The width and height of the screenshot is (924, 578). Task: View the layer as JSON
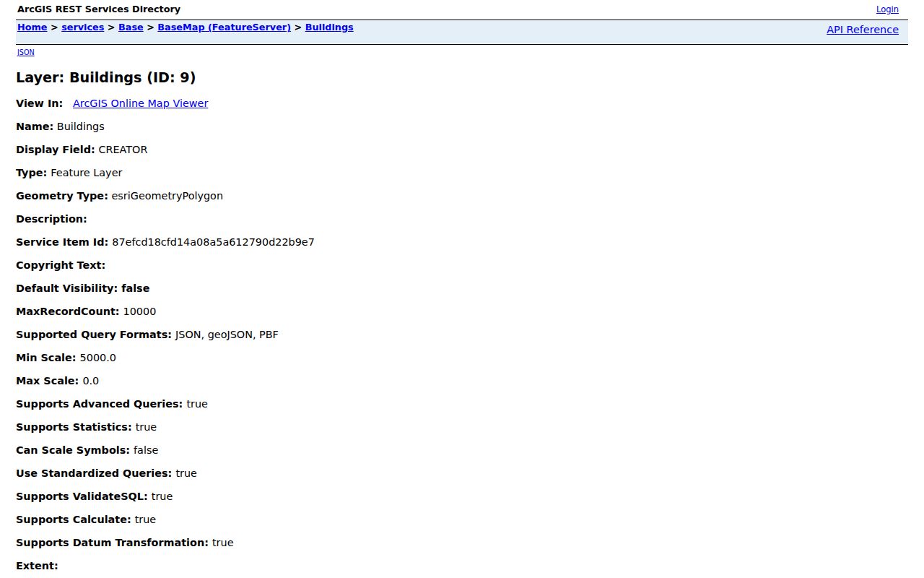pyautogui.click(x=26, y=52)
